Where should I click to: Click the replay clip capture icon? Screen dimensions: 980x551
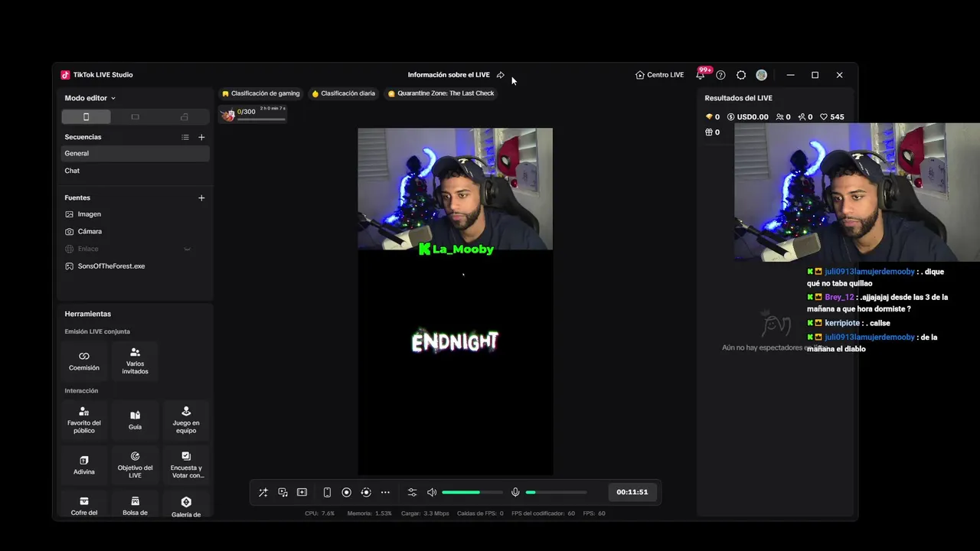point(366,492)
